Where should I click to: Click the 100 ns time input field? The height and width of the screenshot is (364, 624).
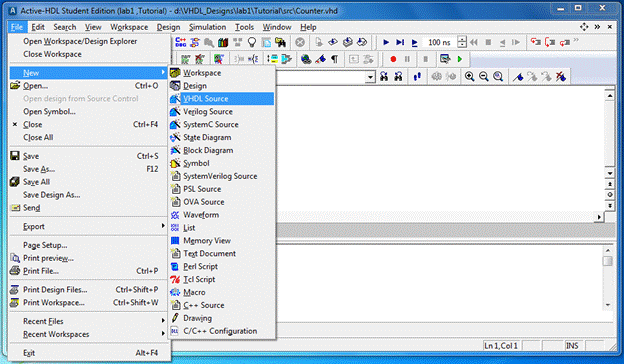[440, 42]
